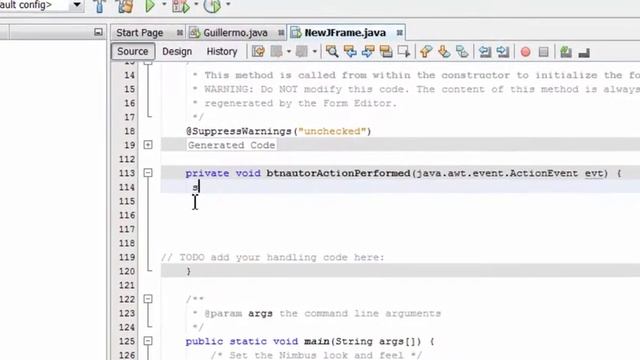Viewport: 640px width, 360px height.
Task: Click on TODO comment line 119
Action: click(x=272, y=258)
